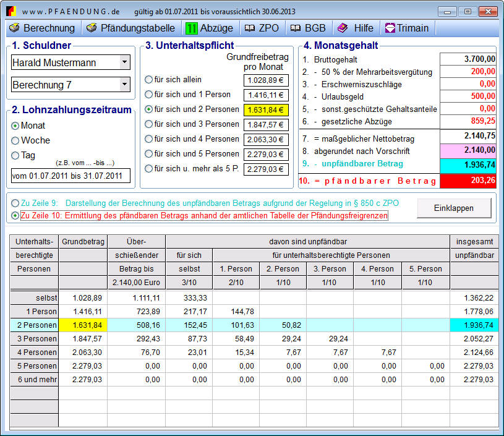Expand the Harald Mustermann debtor dropdown
This screenshot has height=436, width=504.
pyautogui.click(x=125, y=62)
